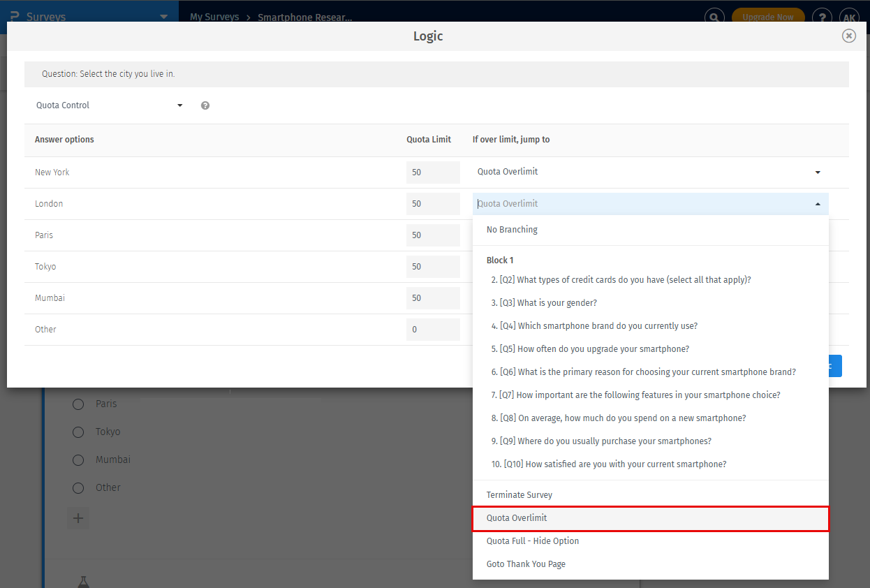Choose Q2 credit cards question

pyautogui.click(x=651, y=279)
